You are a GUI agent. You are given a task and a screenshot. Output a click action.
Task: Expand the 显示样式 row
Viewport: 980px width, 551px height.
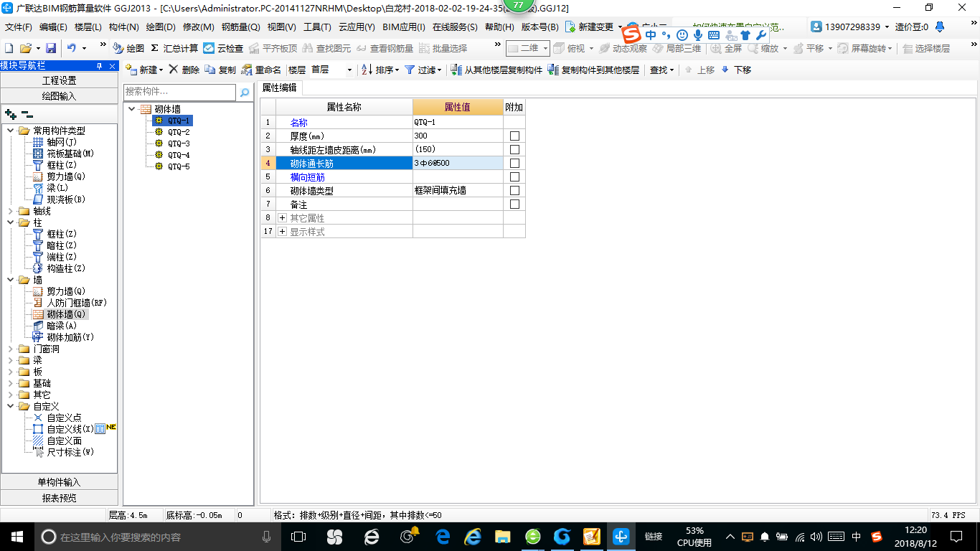[x=283, y=231]
